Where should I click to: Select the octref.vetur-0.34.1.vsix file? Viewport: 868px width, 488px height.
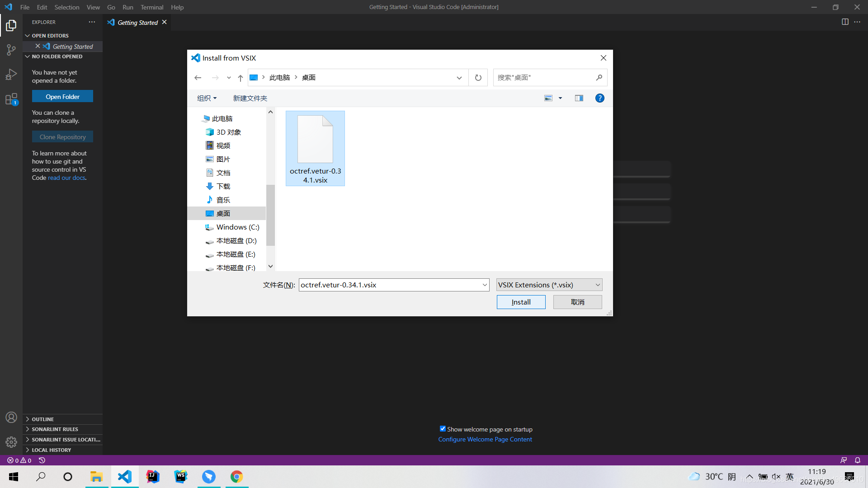pyautogui.click(x=315, y=149)
